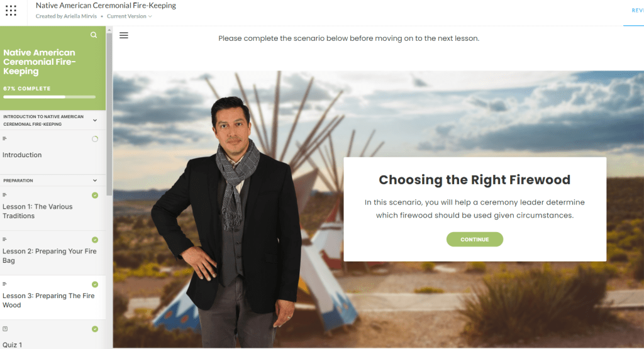Toggle the sidebar using the hamburger icon
This screenshot has height=349, width=644.
[x=124, y=35]
